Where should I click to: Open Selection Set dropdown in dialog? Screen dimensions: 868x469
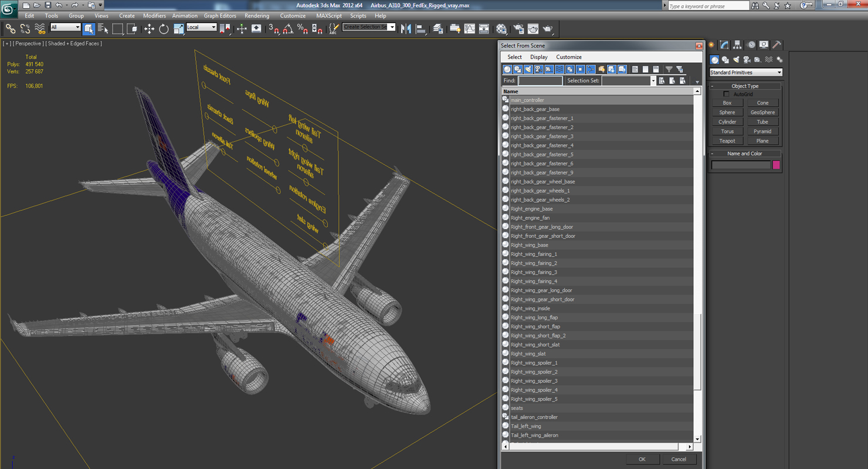pos(653,80)
